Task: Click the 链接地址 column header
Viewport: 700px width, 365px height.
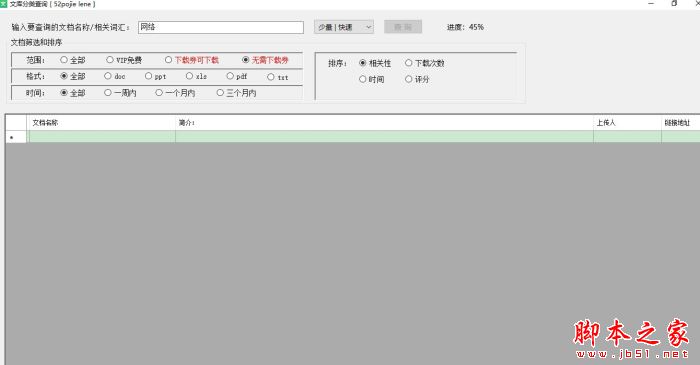Action: [680, 123]
